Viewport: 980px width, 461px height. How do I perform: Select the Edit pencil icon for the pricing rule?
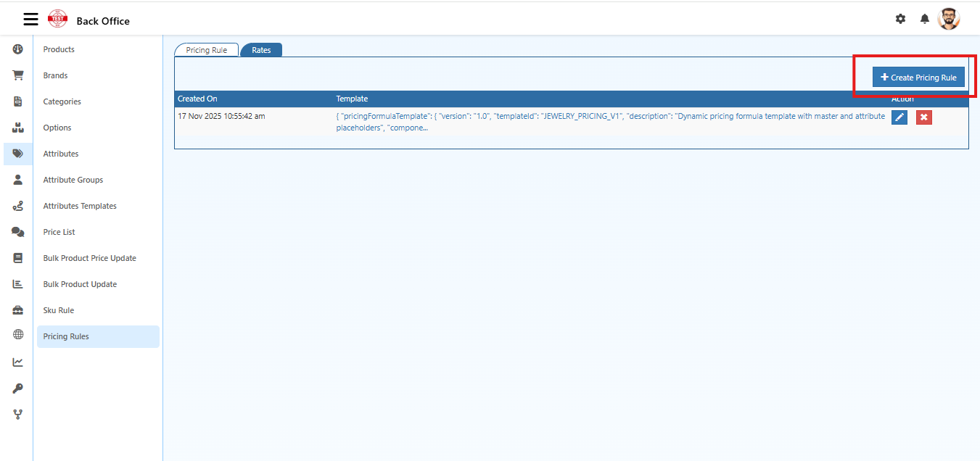899,117
